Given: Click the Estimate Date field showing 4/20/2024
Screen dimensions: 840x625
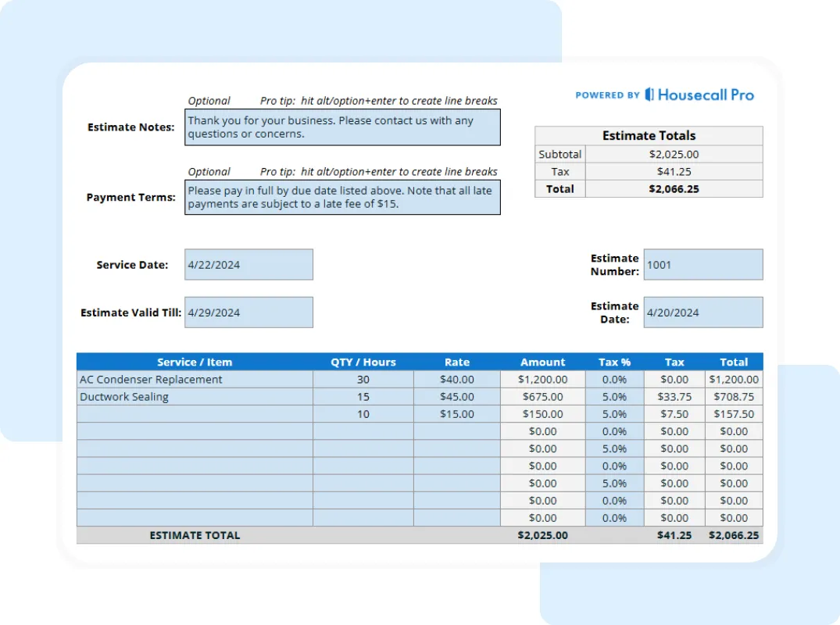Looking at the screenshot, I should pos(702,312).
